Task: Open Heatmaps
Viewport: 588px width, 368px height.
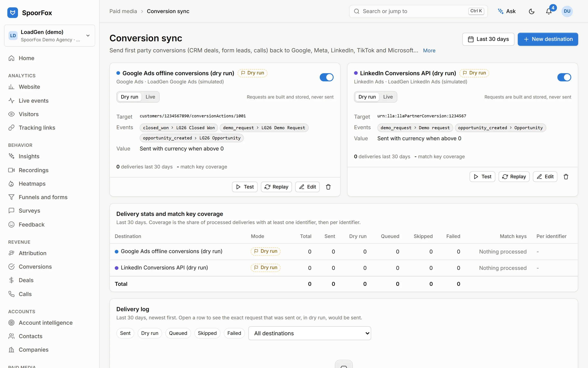Action: tap(50, 184)
